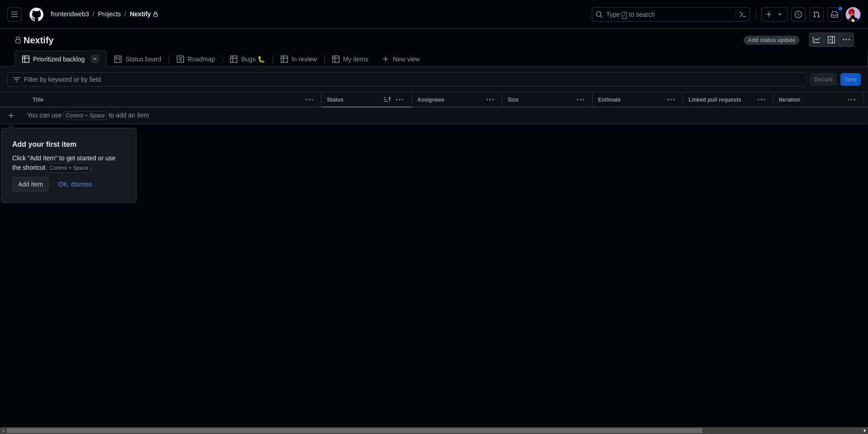Click the Add item button in popup
This screenshot has width=868, height=434.
[x=30, y=184]
